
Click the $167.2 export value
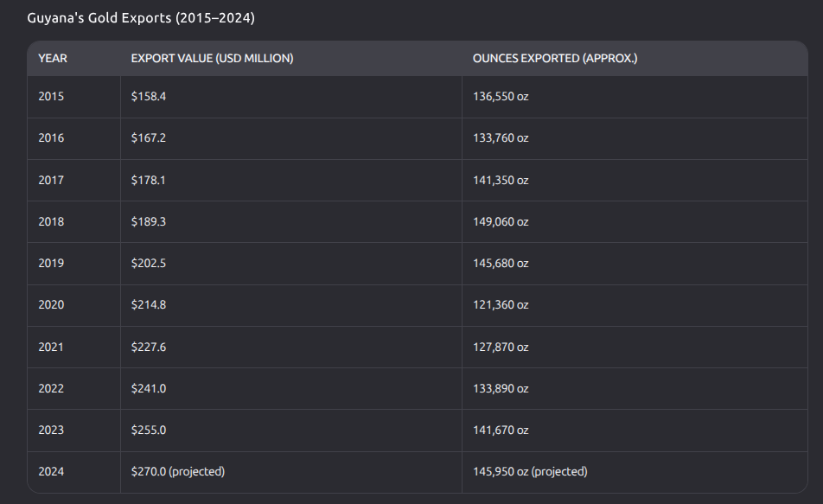tap(149, 138)
